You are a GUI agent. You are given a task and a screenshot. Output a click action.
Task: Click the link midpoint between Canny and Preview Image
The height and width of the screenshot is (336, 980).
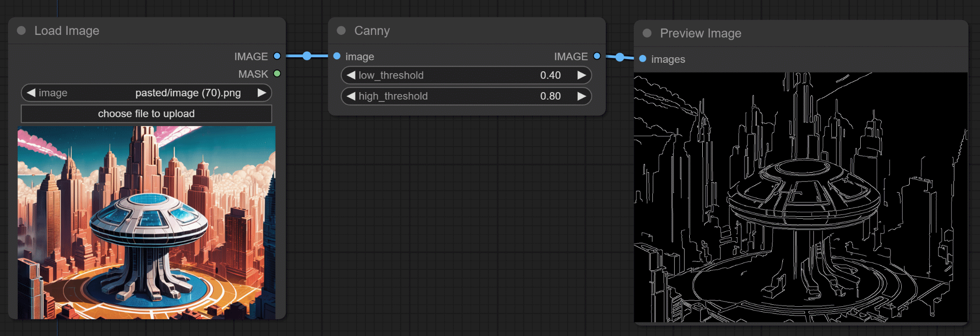click(619, 57)
